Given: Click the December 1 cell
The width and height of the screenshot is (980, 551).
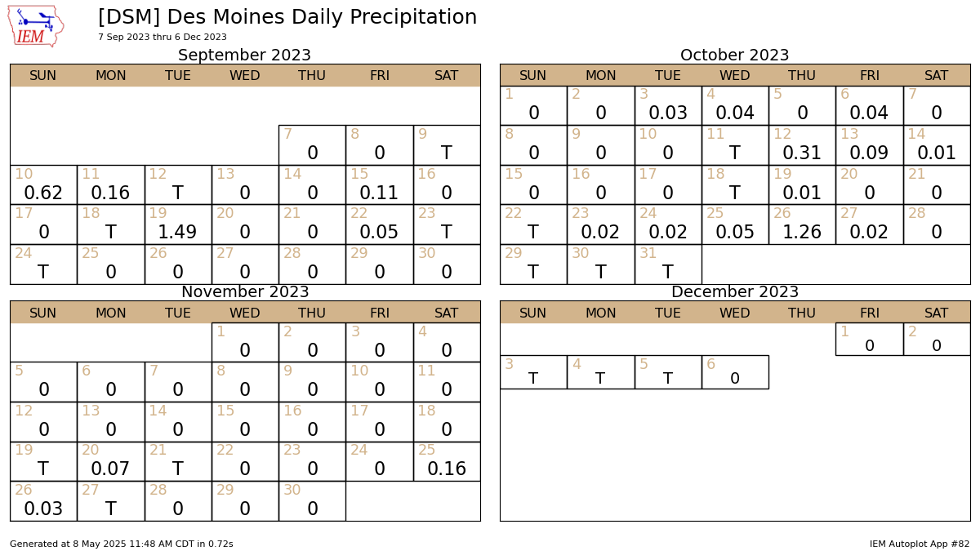Looking at the screenshot, I should point(869,339).
